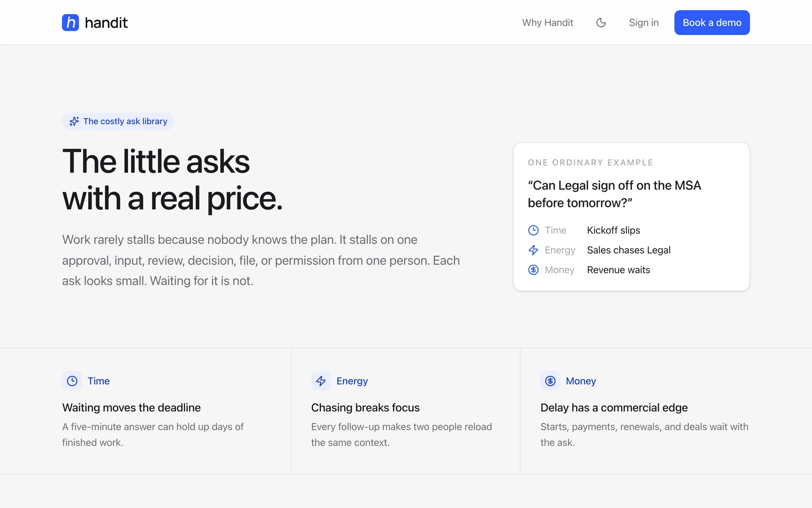The image size is (812, 508).
Task: Click the handit wordmark text
Action: coord(106,22)
